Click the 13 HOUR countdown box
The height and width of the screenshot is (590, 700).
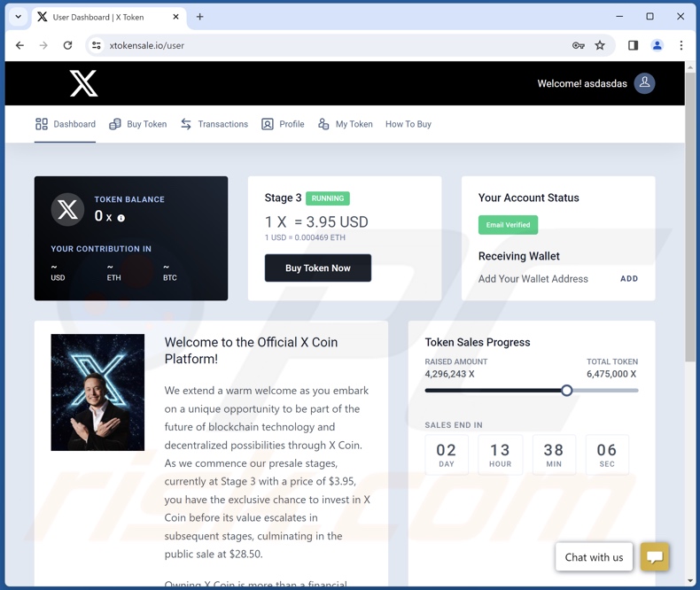tap(500, 454)
